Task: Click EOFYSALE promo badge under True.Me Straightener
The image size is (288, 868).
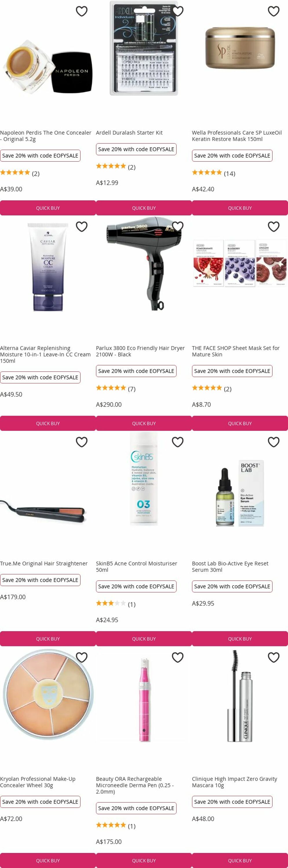Action: click(x=40, y=580)
